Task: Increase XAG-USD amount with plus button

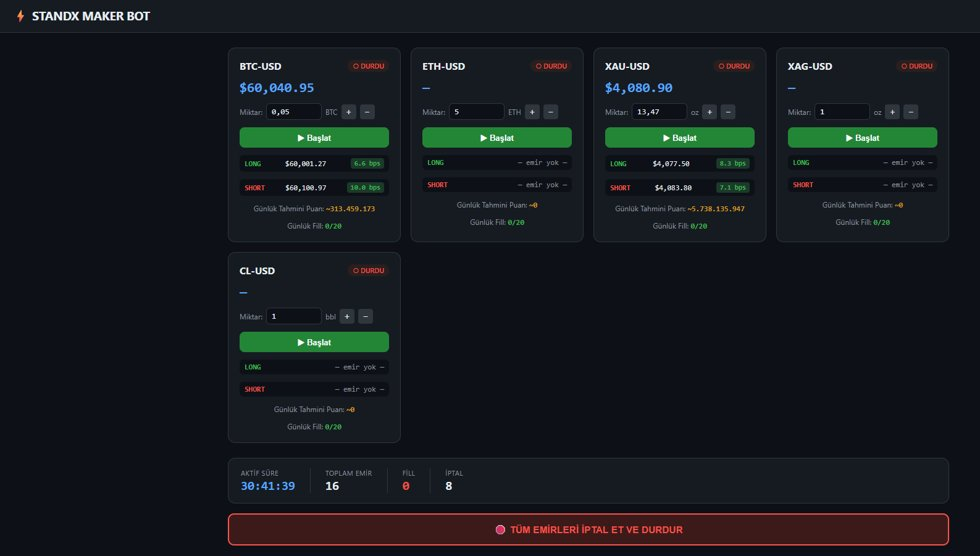Action: click(x=892, y=112)
